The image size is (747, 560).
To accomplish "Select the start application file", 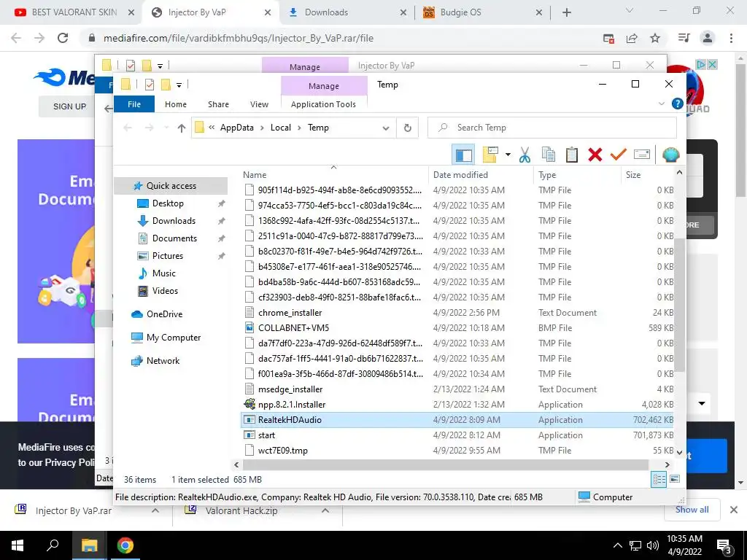I will pyautogui.click(x=266, y=435).
